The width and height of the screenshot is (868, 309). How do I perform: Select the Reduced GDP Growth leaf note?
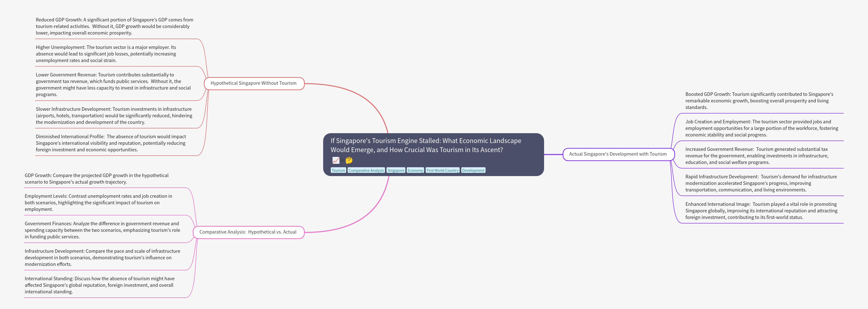114,26
